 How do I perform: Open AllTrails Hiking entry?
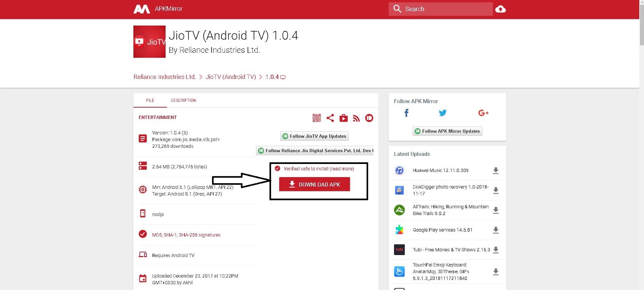pos(450,210)
